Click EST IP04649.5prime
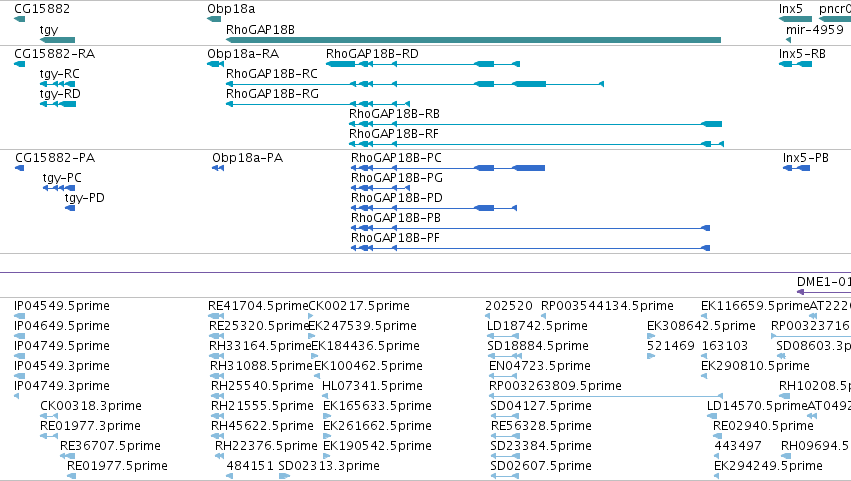This screenshot has width=851, height=481. 62,326
